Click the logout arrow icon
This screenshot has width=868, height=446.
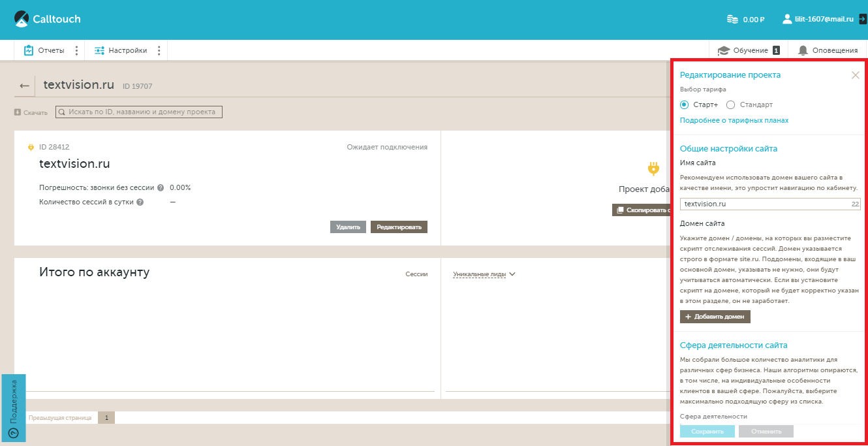pyautogui.click(x=862, y=20)
